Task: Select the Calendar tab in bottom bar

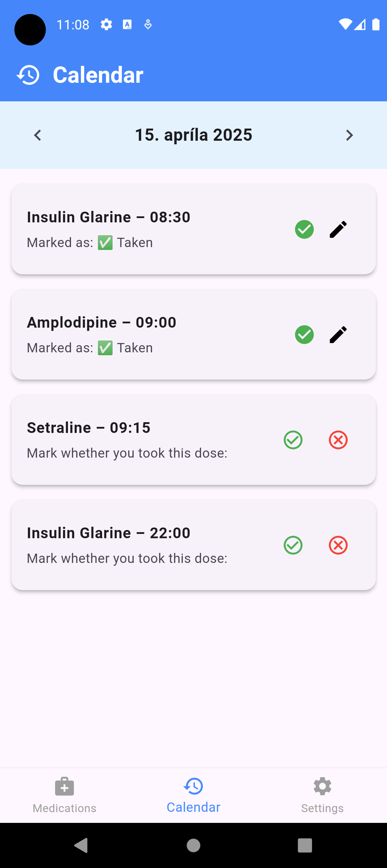Action: pos(193,795)
